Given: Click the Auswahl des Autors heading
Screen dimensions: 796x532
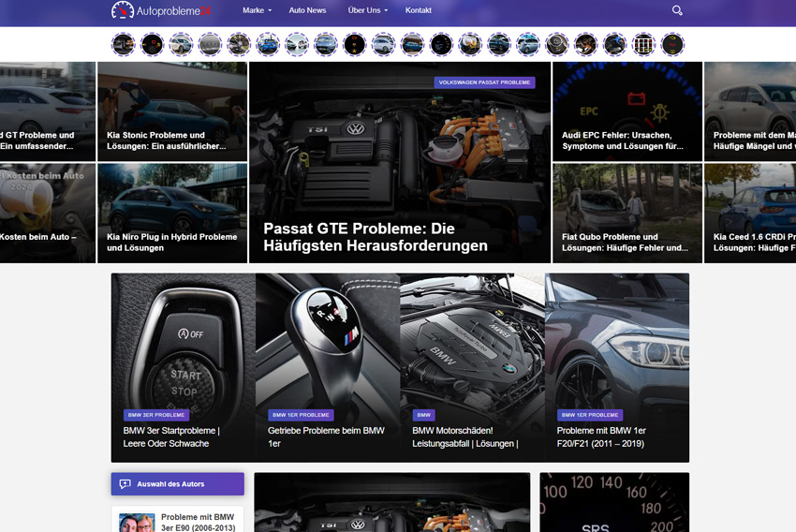Looking at the screenshot, I should pyautogui.click(x=170, y=484).
